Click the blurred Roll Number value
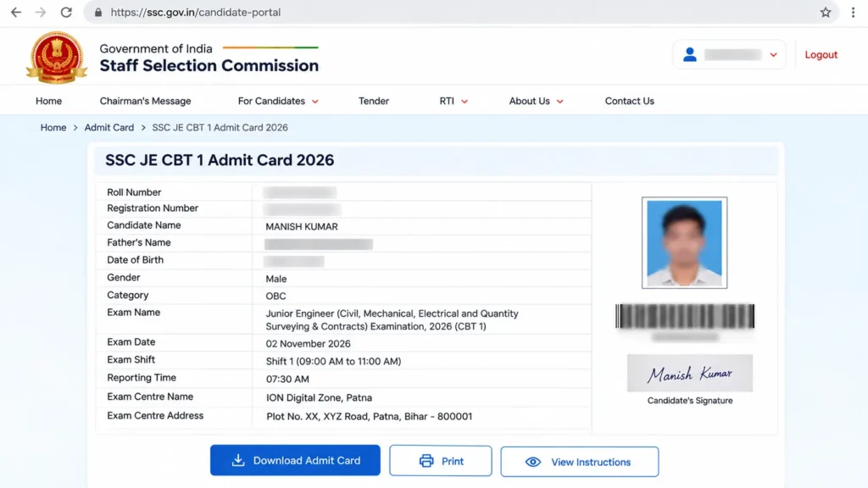Viewport: 868px width, 488px height. 300,192
